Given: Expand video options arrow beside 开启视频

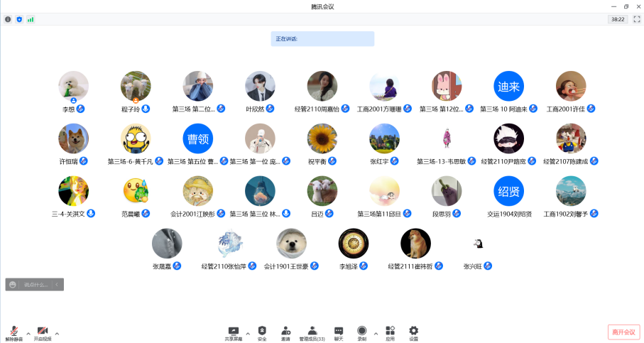Looking at the screenshot, I should 57,332.
